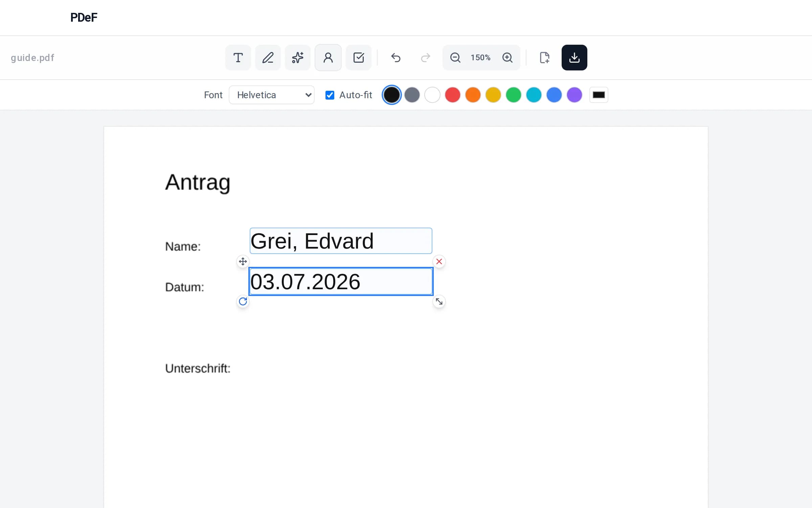
Task: Pick the red color swatch
Action: 452,95
